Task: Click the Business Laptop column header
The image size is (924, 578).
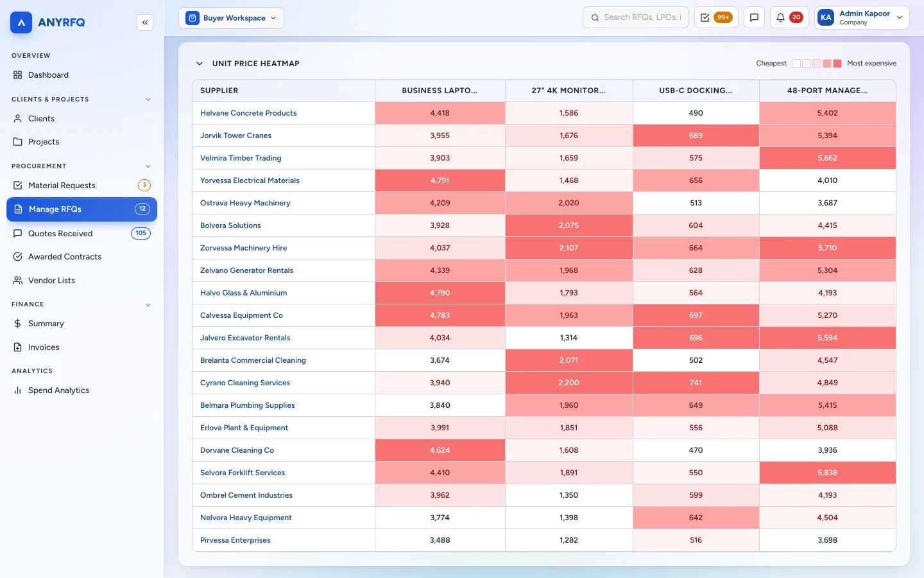Action: tap(440, 91)
